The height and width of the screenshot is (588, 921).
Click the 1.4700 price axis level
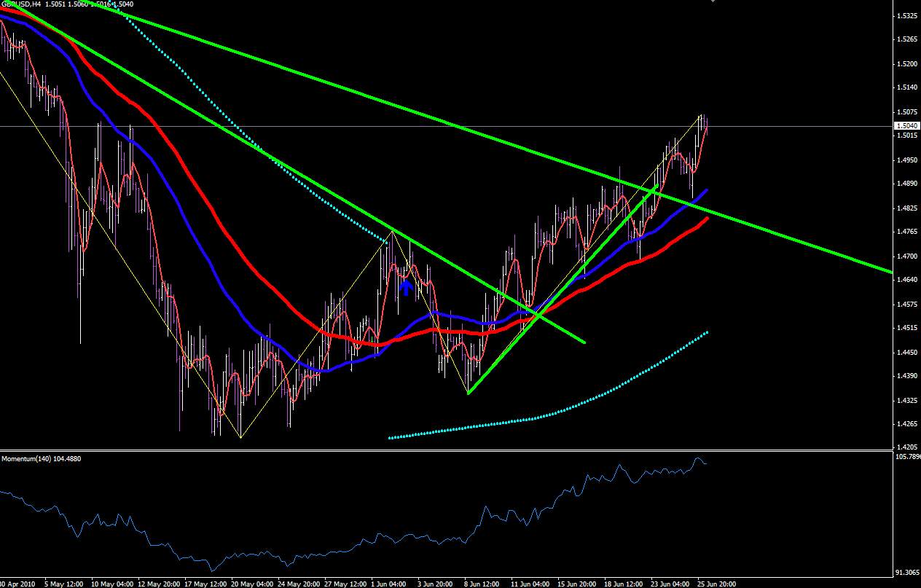click(x=907, y=256)
